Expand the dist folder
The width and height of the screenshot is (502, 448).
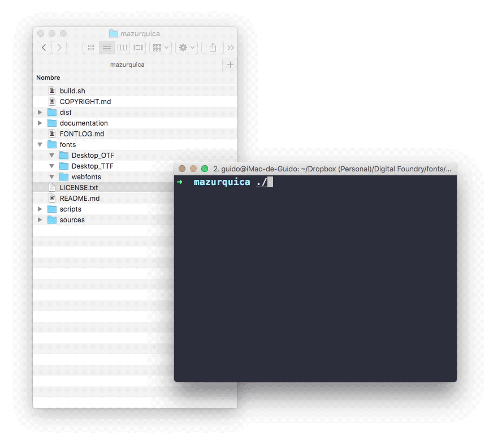coord(40,112)
